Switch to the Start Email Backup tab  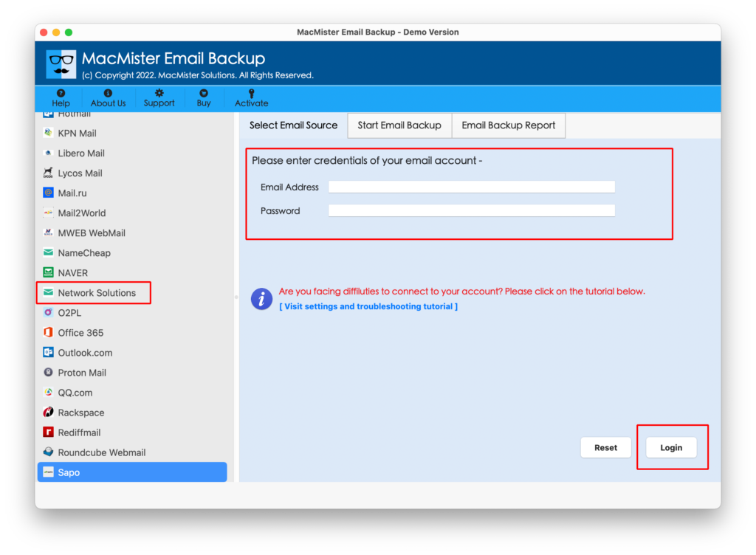[x=399, y=125]
